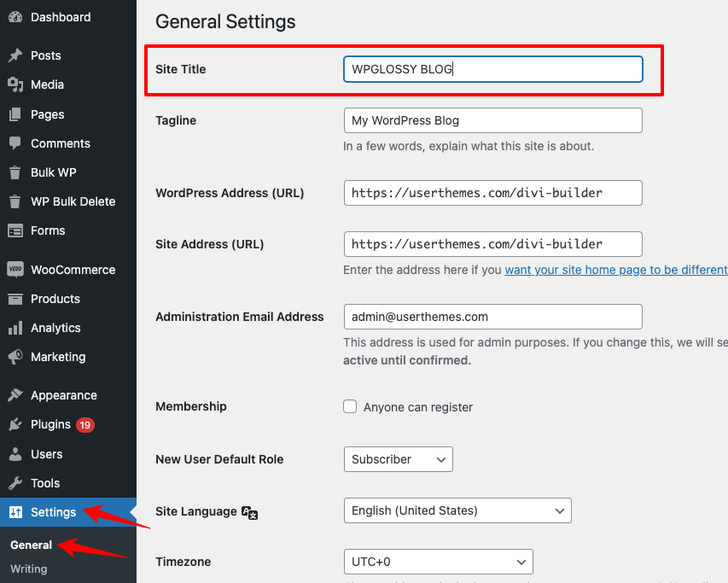Click the red 19 plugin updates badge
This screenshot has width=728, height=583.
(85, 425)
